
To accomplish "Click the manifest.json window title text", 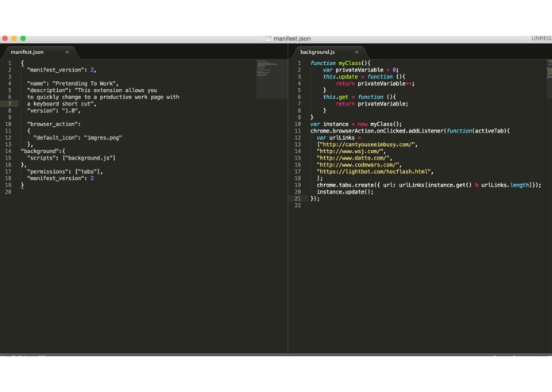I will pos(291,39).
